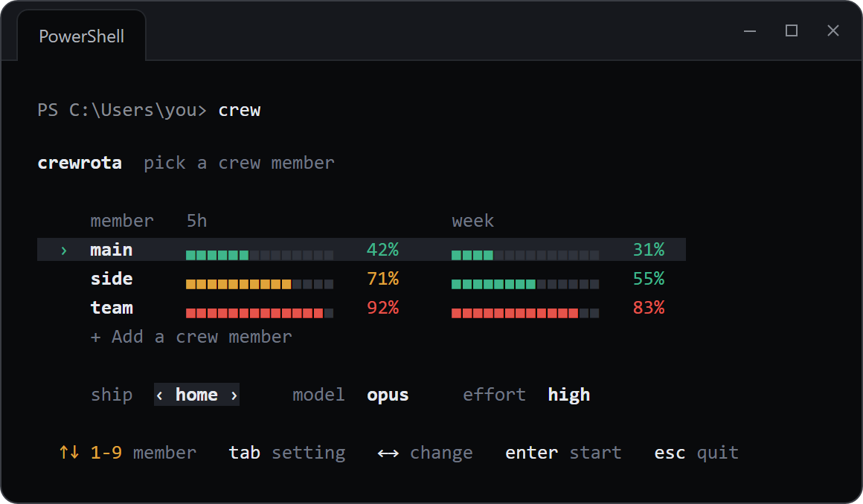This screenshot has height=504, width=863.
Task: Switch to the PowerShell tab
Action: click(81, 36)
